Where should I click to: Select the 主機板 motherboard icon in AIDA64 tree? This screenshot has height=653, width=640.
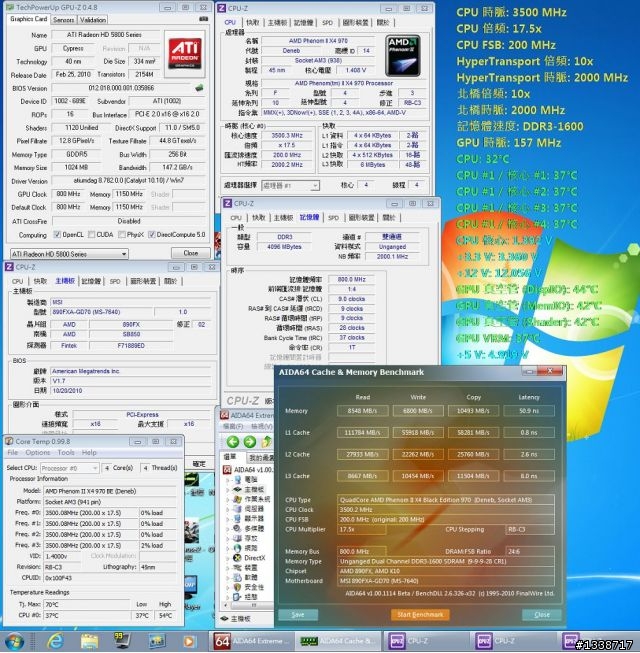click(x=237, y=489)
